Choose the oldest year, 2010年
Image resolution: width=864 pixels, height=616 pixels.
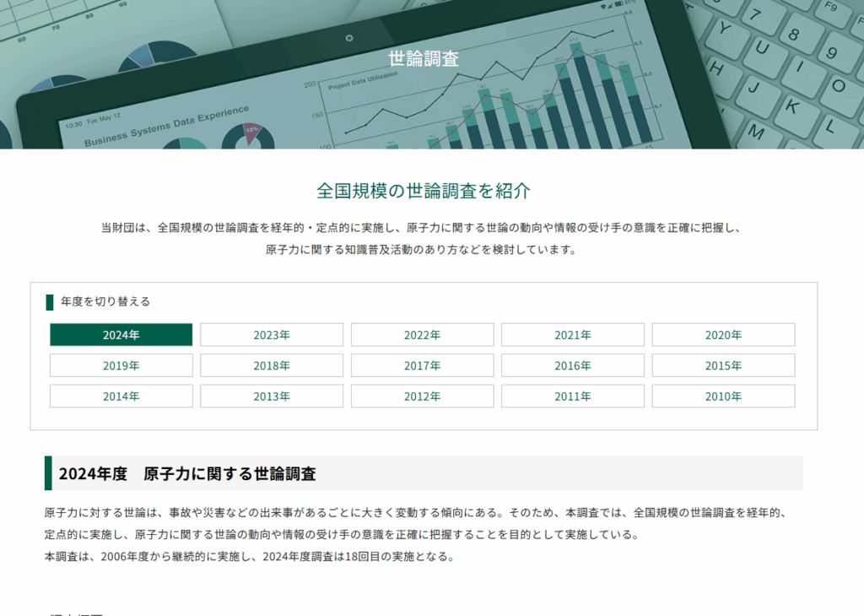(x=723, y=396)
